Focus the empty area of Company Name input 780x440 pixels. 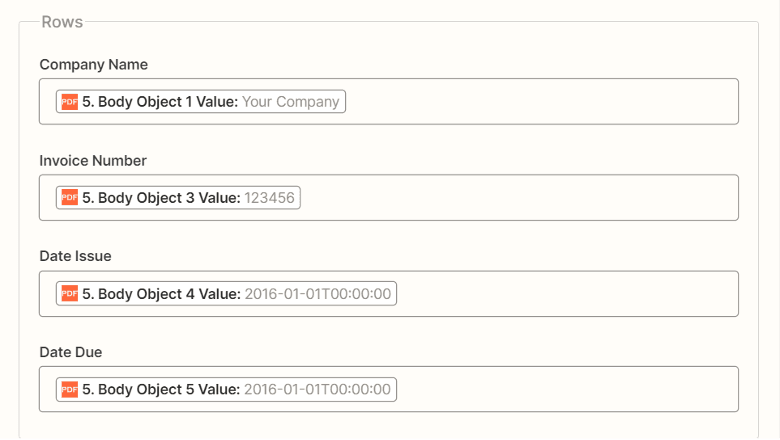(540, 102)
